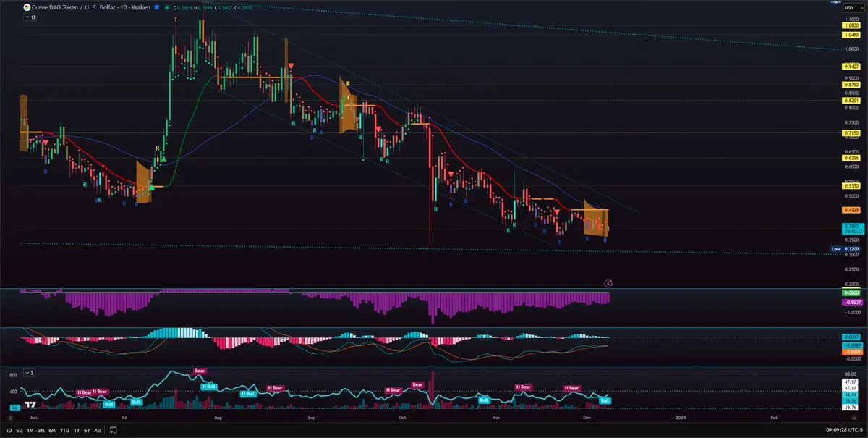The width and height of the screenshot is (868, 438).
Task: Click the Sep label on the time axis
Action: [311, 418]
